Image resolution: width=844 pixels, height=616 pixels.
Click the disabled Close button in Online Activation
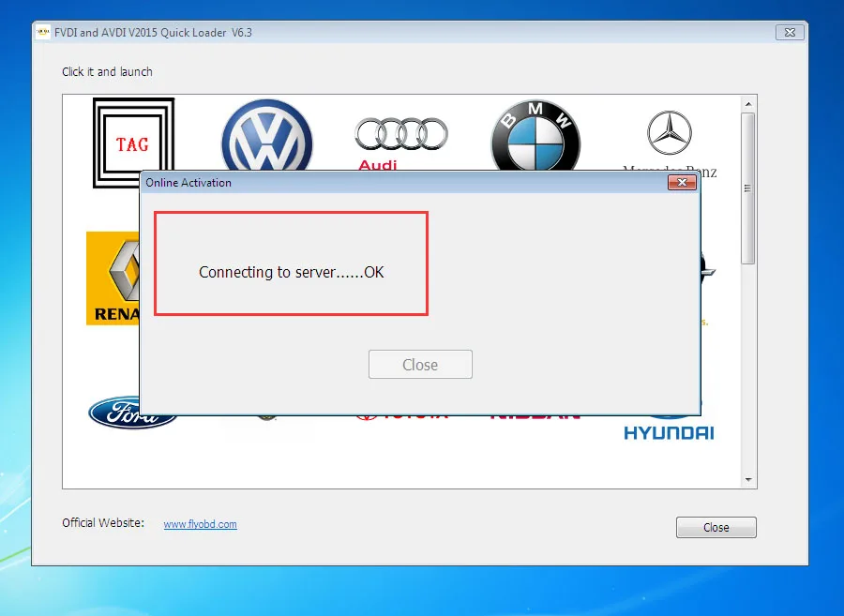tap(420, 364)
